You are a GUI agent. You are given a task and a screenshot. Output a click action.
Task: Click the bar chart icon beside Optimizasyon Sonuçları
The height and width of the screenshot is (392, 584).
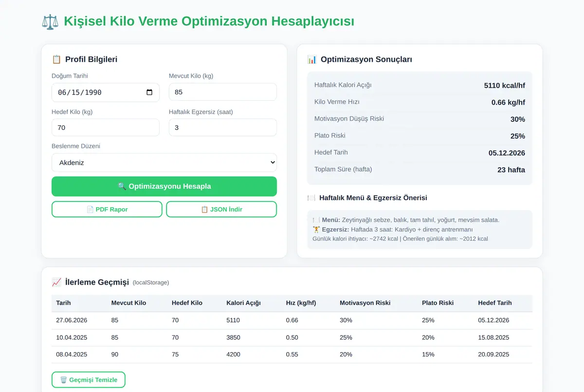point(312,59)
